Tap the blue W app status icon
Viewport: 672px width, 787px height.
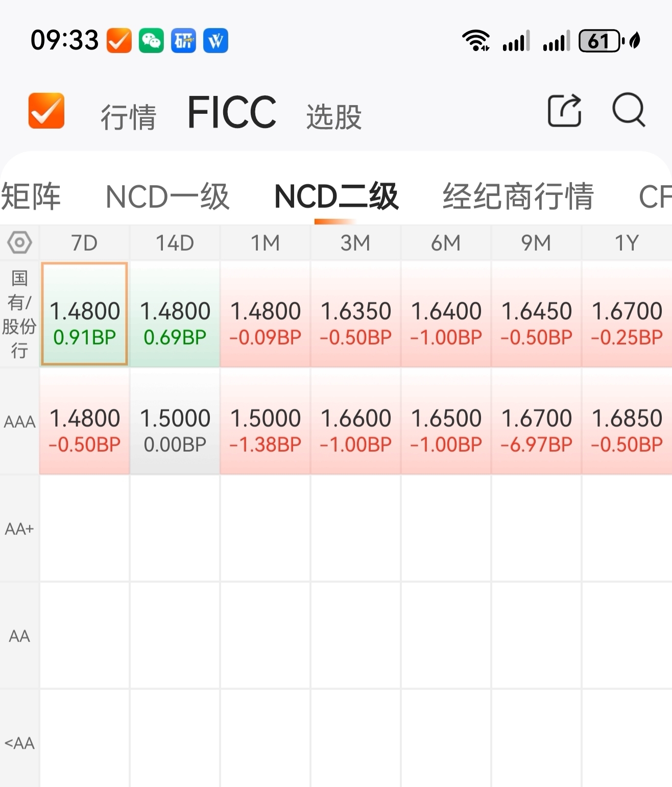click(215, 40)
